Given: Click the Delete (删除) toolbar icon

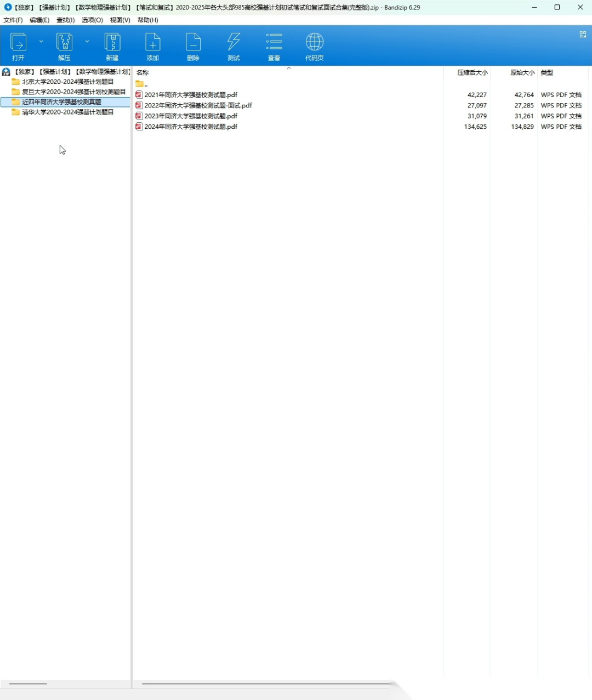Looking at the screenshot, I should [193, 43].
